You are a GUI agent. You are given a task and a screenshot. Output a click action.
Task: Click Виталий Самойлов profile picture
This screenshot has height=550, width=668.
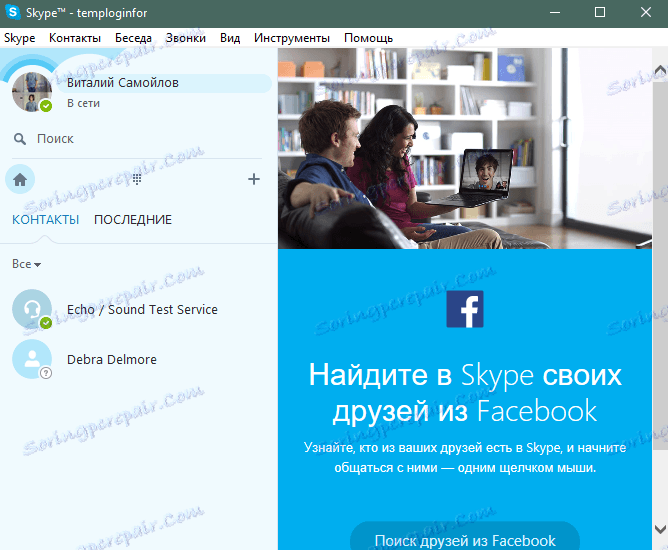click(x=32, y=92)
